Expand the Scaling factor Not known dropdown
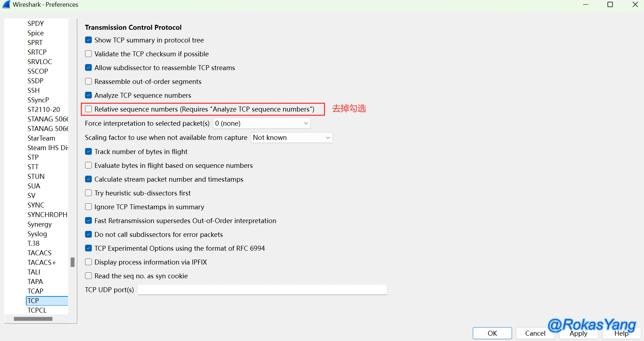Screen dimensions: 644x341 point(291,138)
